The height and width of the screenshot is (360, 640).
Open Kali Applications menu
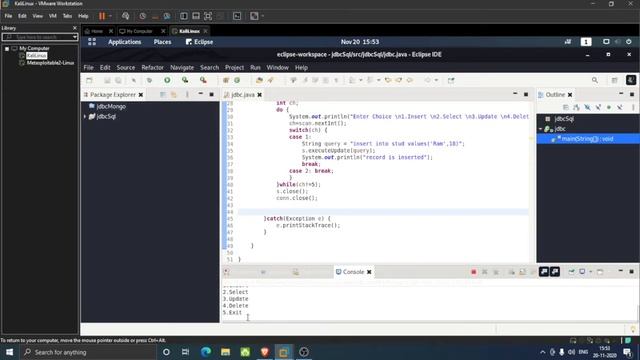[124, 42]
